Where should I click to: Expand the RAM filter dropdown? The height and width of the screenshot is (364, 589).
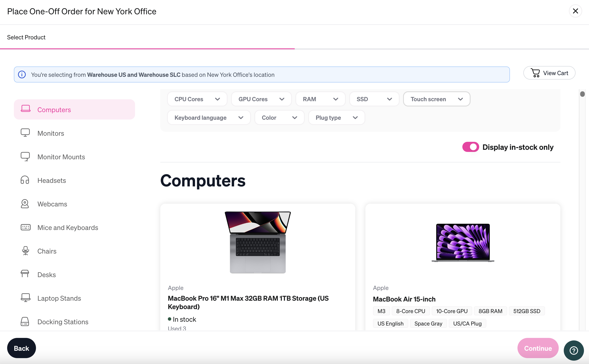coord(320,99)
